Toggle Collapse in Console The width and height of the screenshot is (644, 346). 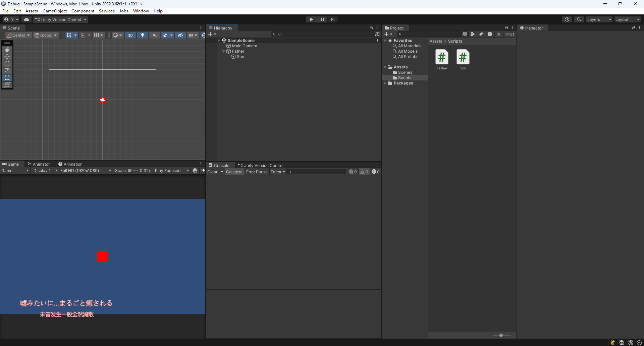(234, 172)
